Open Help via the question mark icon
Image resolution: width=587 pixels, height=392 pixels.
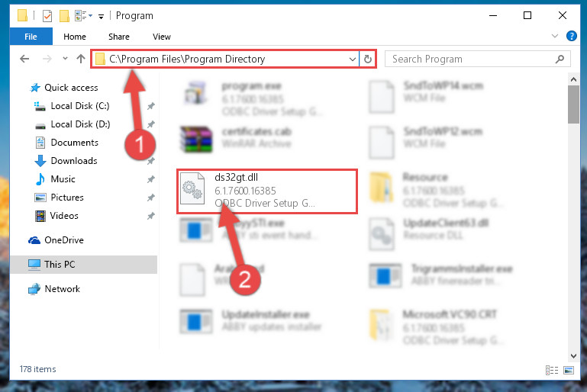(x=571, y=36)
